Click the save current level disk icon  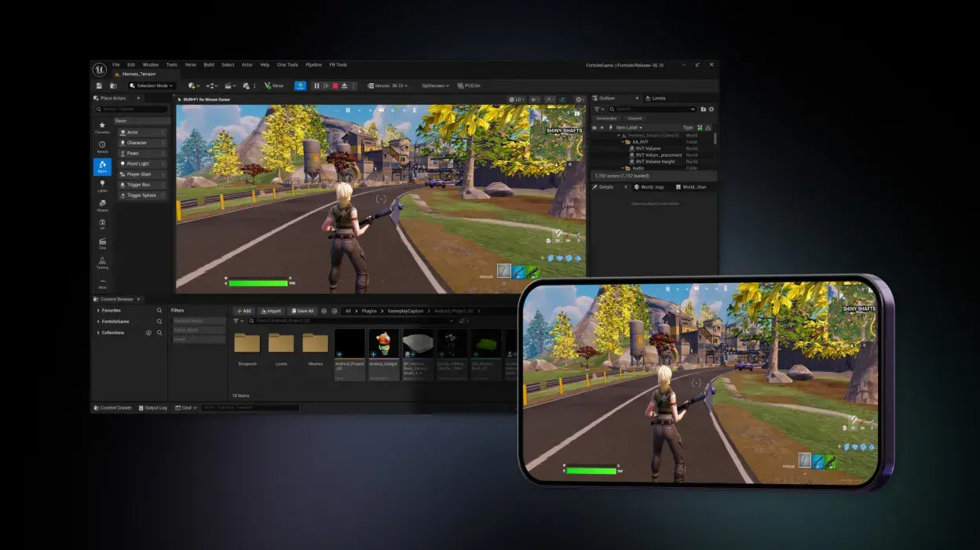pos(98,86)
